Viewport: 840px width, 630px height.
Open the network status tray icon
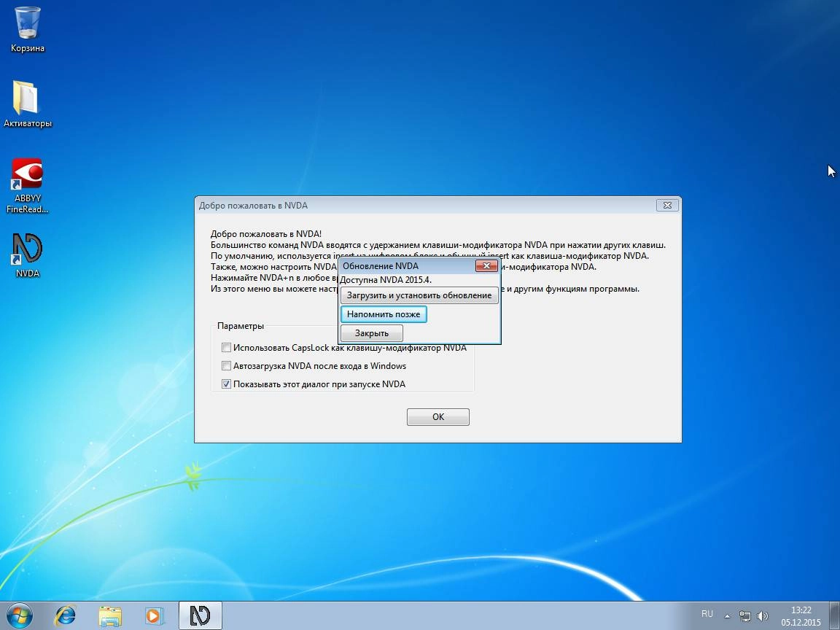coord(744,616)
